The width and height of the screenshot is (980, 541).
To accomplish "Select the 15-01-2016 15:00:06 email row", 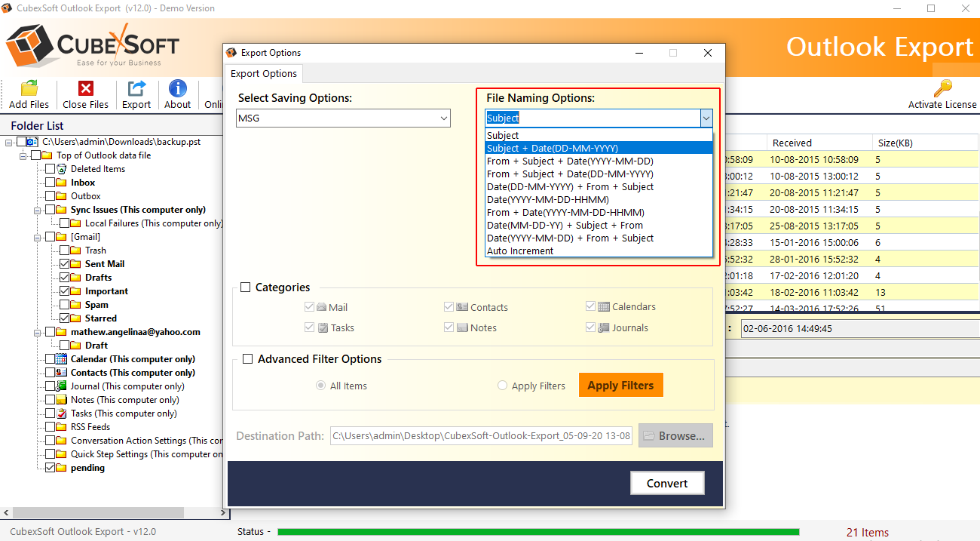I will pos(852,242).
